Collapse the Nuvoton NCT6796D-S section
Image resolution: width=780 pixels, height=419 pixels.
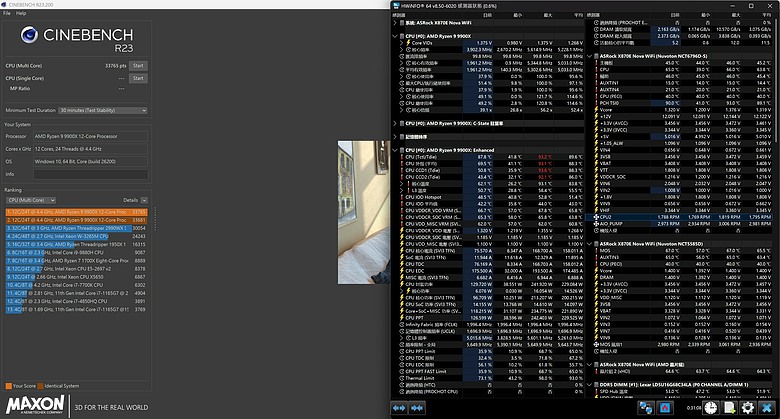pyautogui.click(x=589, y=56)
